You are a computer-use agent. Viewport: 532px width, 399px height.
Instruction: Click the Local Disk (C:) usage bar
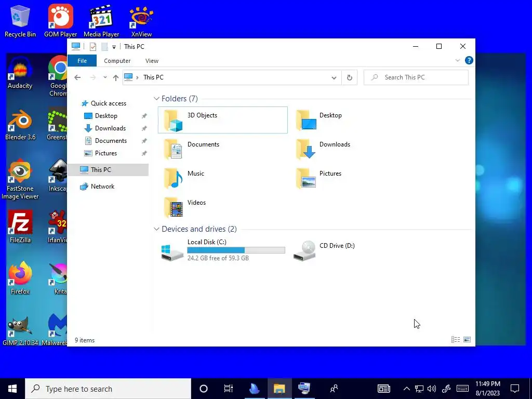pos(236,250)
